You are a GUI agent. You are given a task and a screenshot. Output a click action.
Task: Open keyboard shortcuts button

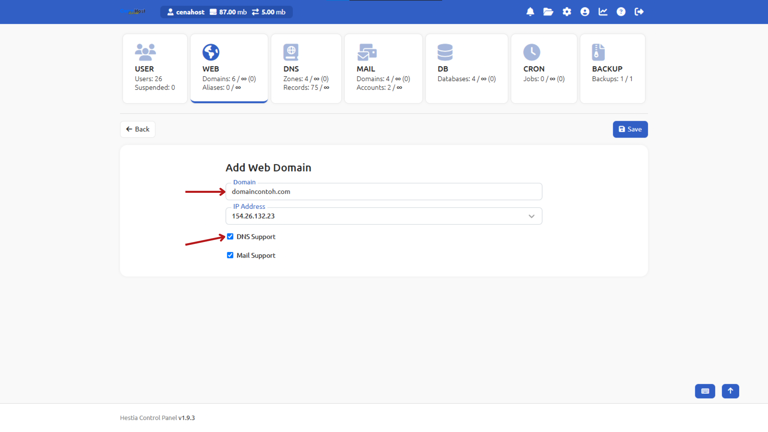coord(705,391)
